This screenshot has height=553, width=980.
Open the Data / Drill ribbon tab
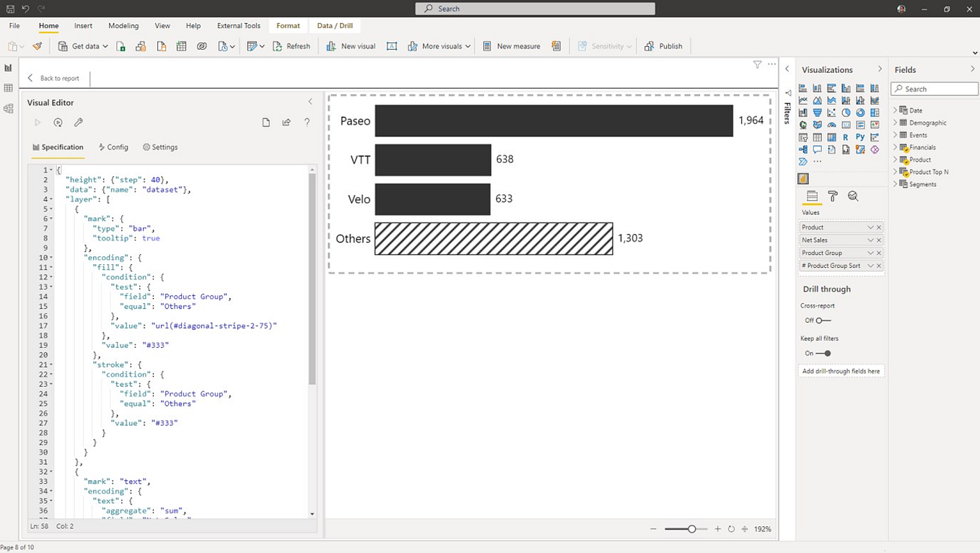[x=335, y=25]
